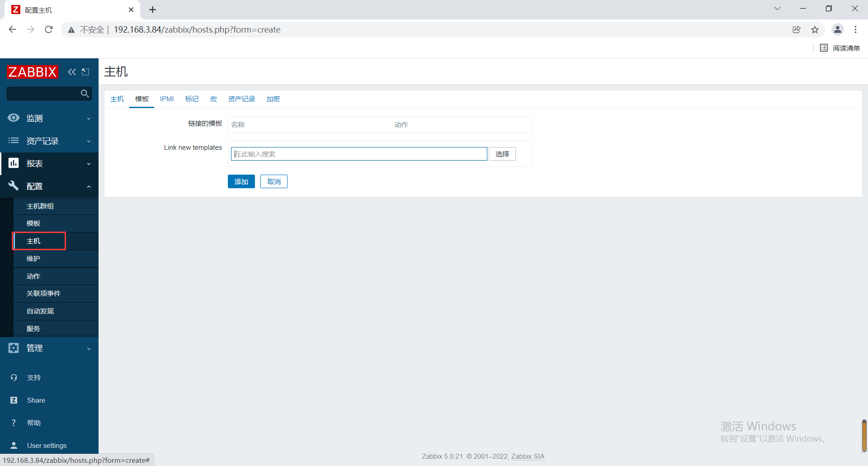Image resolution: width=868 pixels, height=466 pixels.
Task: Open 关联项事件 in sidebar
Action: pyautogui.click(x=56, y=294)
